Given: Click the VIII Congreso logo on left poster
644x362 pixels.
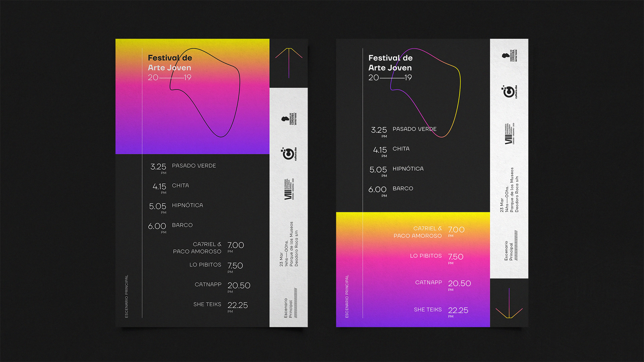Looking at the screenshot, I should [x=289, y=189].
